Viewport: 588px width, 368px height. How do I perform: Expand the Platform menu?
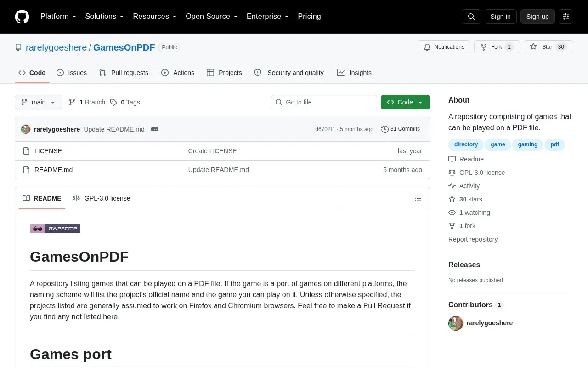(58, 17)
